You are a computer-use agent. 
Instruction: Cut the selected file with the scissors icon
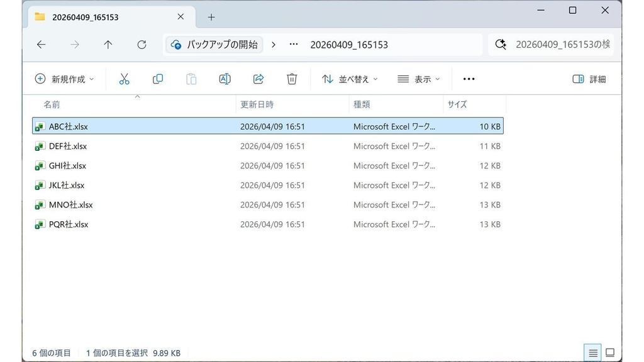[124, 79]
